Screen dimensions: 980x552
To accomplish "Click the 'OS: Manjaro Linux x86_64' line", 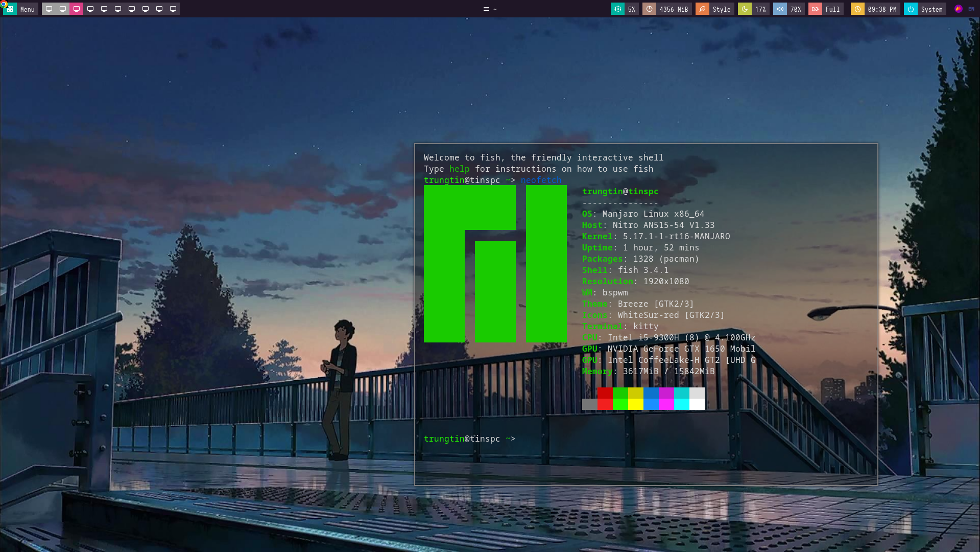I will click(x=643, y=214).
